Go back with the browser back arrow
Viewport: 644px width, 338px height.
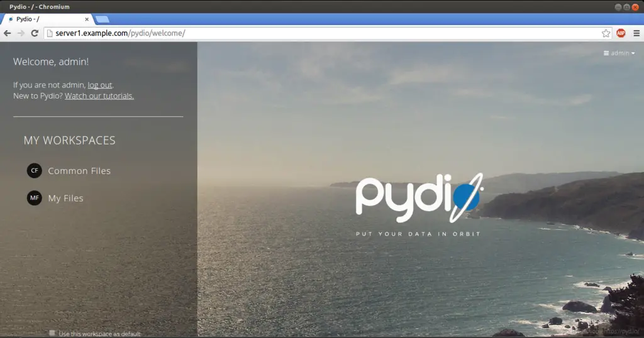[x=8, y=33]
